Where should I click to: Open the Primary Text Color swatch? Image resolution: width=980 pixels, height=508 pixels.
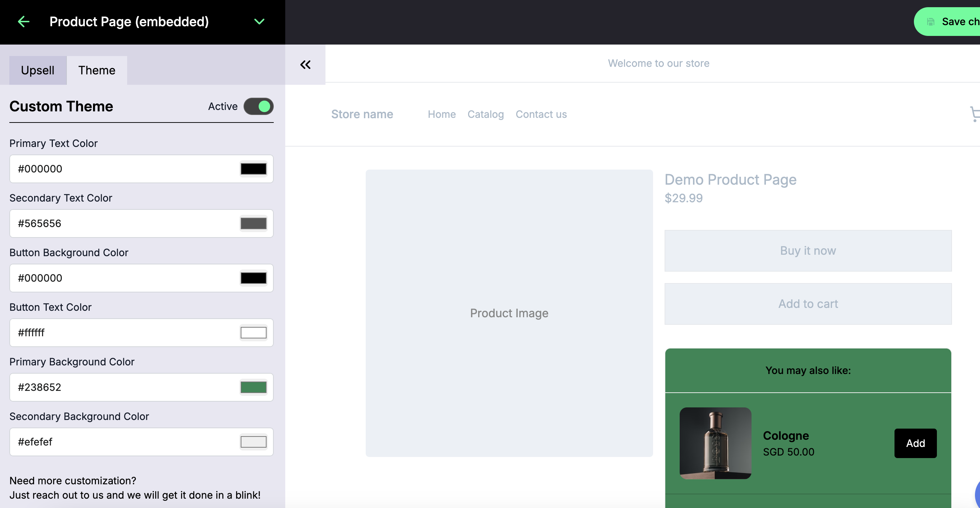coord(253,168)
